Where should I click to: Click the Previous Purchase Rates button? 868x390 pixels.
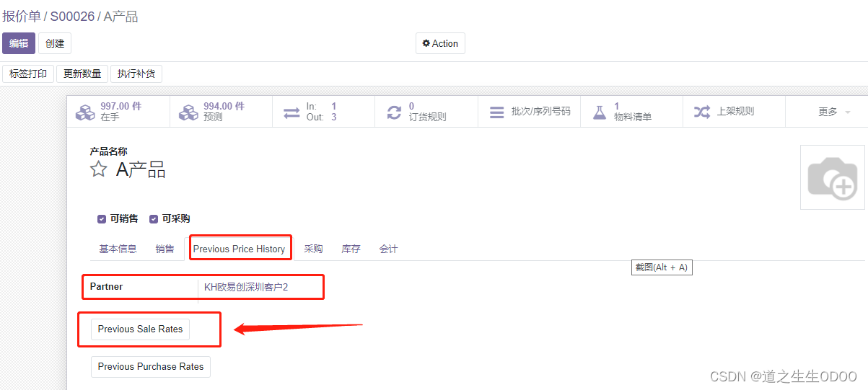(x=151, y=366)
